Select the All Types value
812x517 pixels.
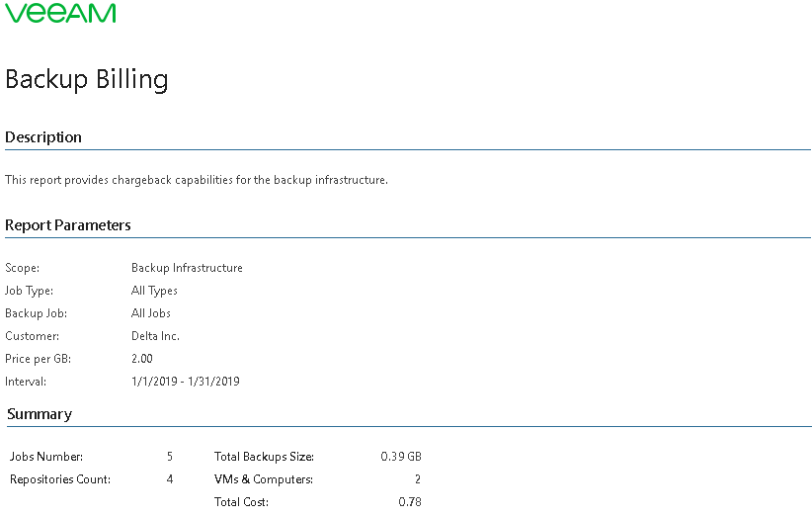154,291
